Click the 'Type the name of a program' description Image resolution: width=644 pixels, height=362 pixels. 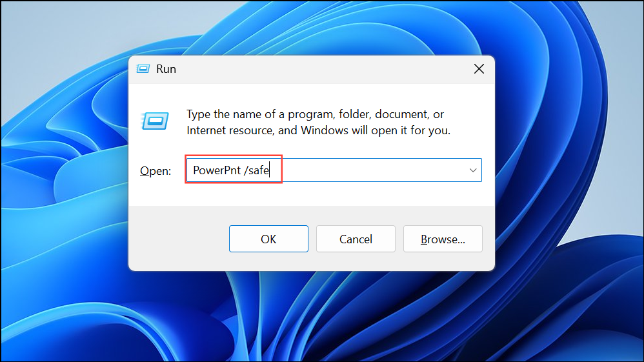(x=318, y=122)
